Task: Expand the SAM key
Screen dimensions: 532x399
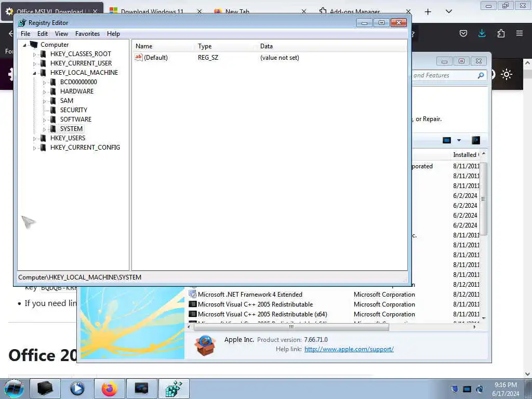Action: click(44, 101)
